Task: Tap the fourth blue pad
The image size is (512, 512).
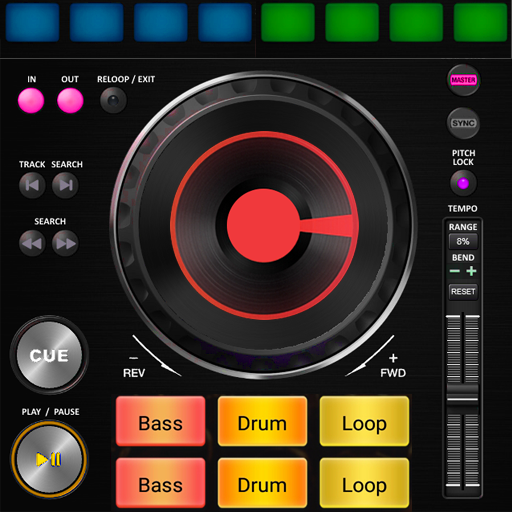Action: 225,22
